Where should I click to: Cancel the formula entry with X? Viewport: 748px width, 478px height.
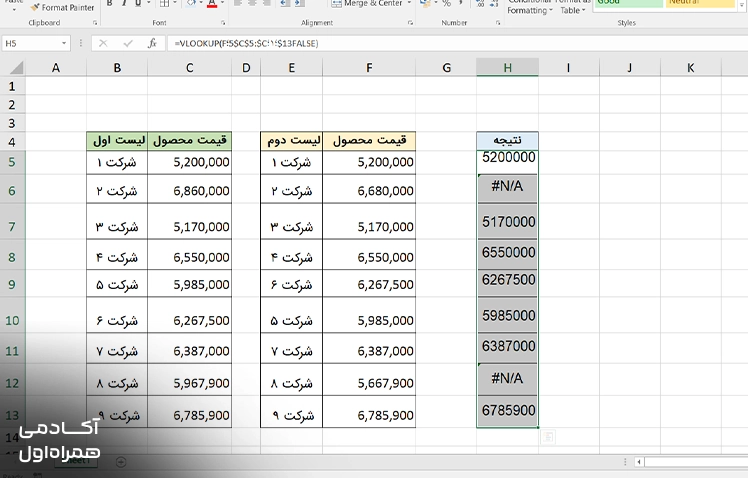tap(103, 43)
